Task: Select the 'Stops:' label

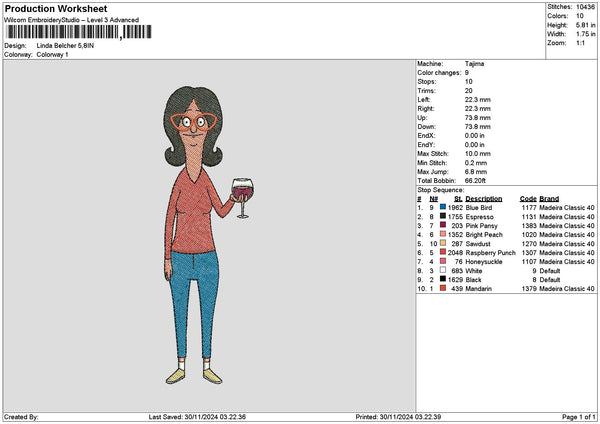Action: coord(427,82)
